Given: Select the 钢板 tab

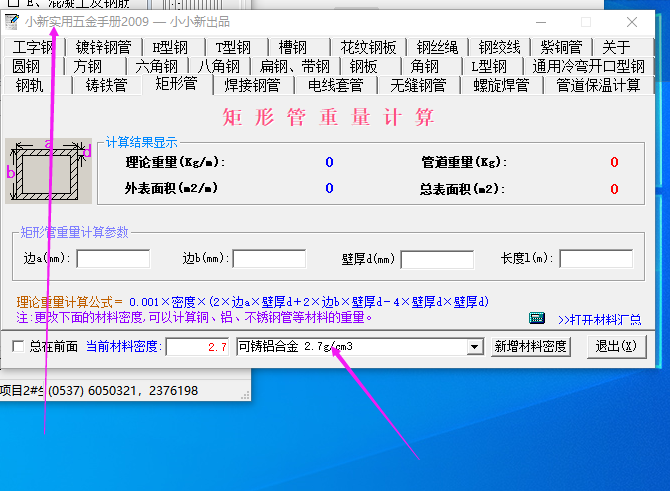Looking at the screenshot, I should coord(364,66).
